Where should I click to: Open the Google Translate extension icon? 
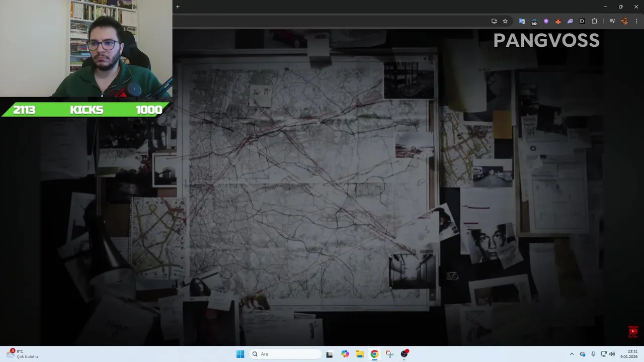point(522,21)
